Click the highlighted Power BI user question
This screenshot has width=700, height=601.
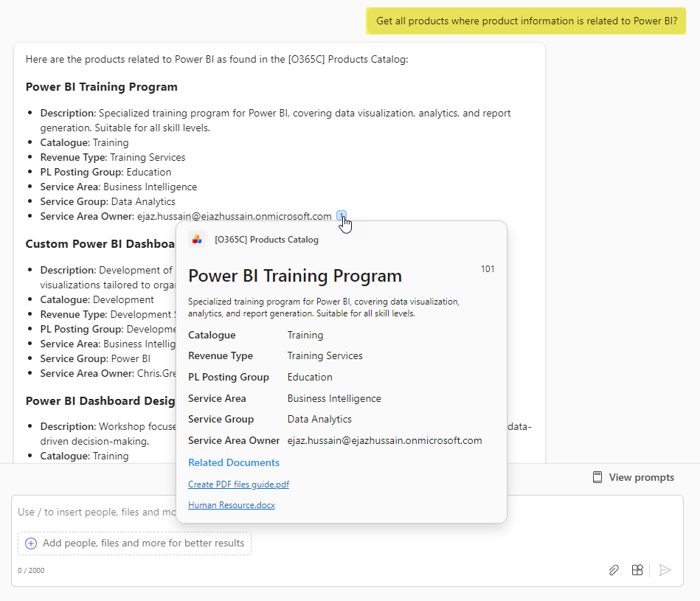coord(526,21)
